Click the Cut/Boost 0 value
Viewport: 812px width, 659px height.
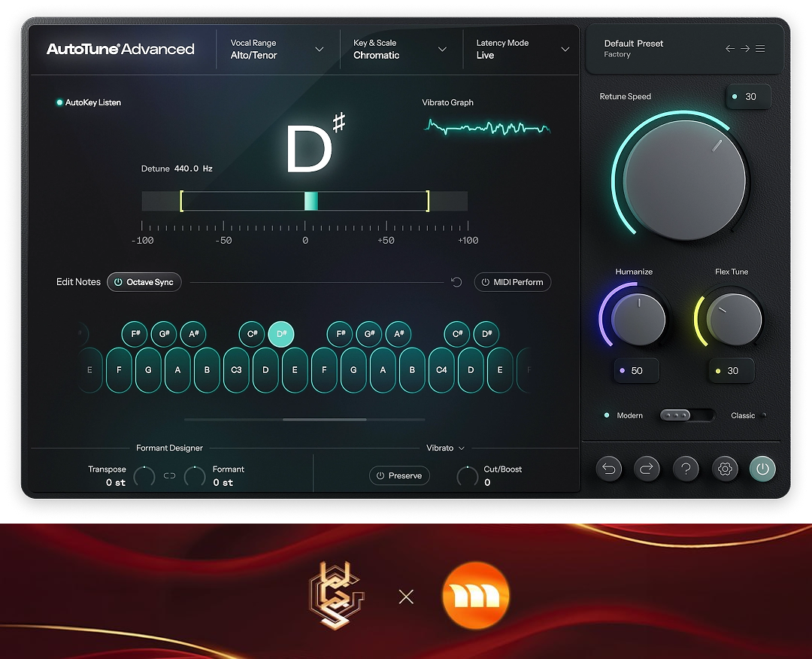[x=487, y=482]
